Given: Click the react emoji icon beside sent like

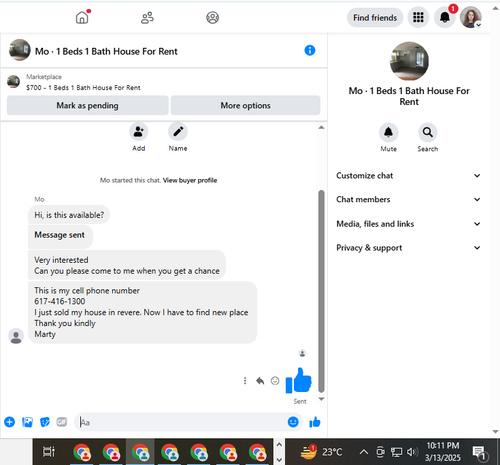Looking at the screenshot, I should pyautogui.click(x=275, y=381).
